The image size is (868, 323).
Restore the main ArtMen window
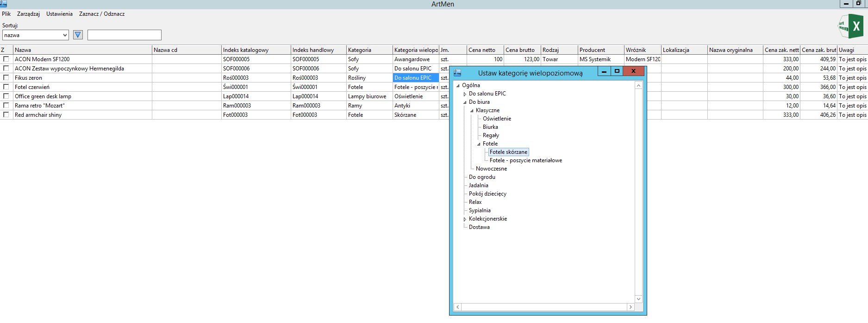(859, 4)
